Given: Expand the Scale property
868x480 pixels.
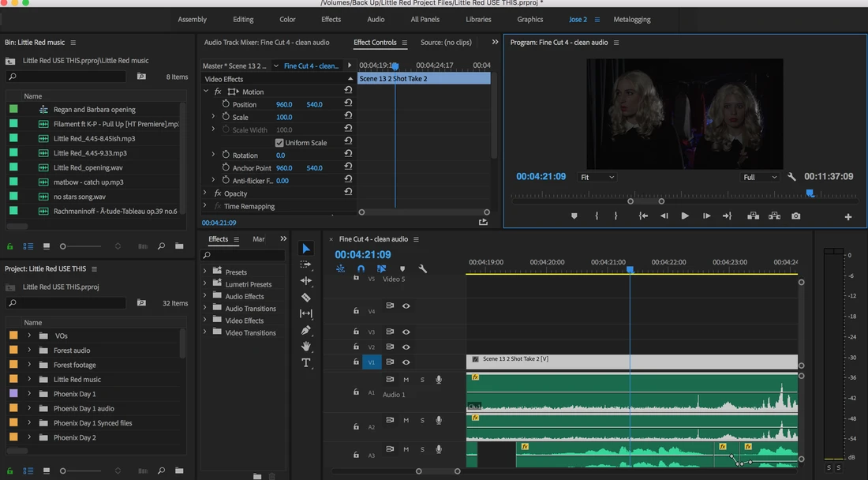Looking at the screenshot, I should tap(213, 116).
